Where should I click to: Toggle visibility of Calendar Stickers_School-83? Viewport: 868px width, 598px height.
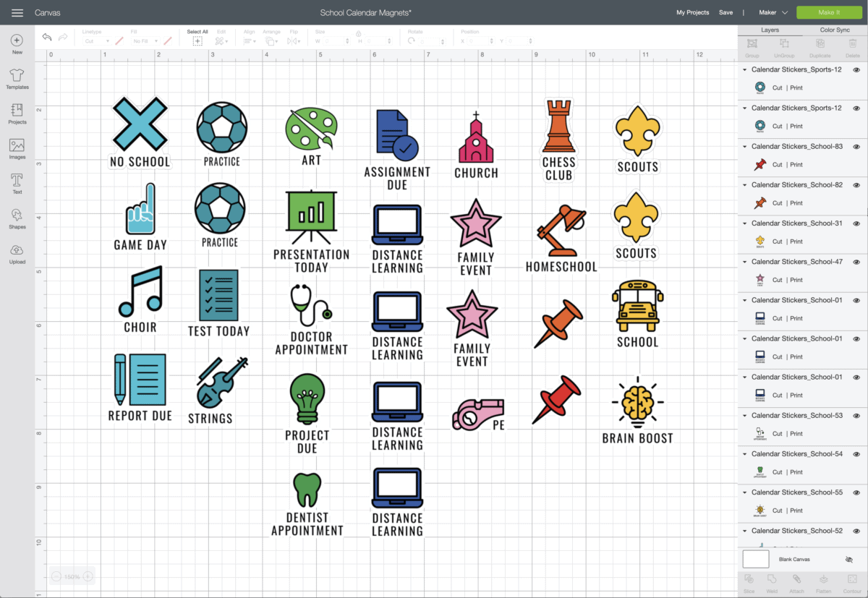[x=856, y=146]
